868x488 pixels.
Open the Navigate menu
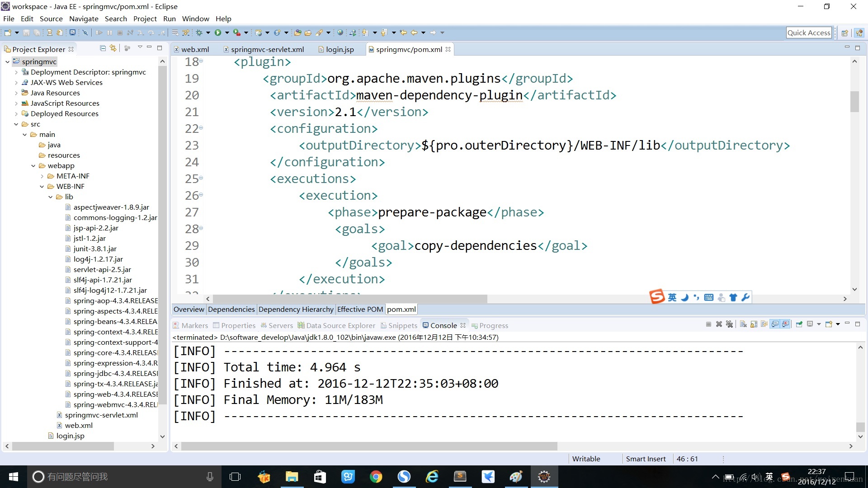(84, 19)
